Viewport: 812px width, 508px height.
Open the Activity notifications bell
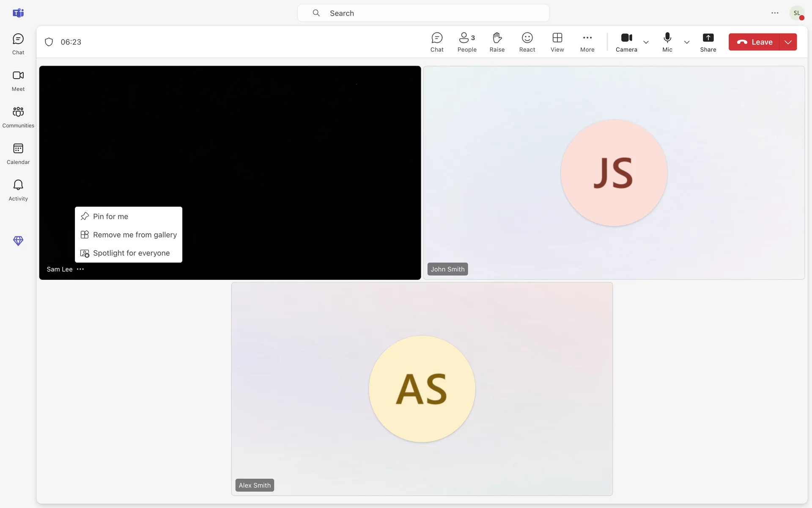(x=18, y=190)
